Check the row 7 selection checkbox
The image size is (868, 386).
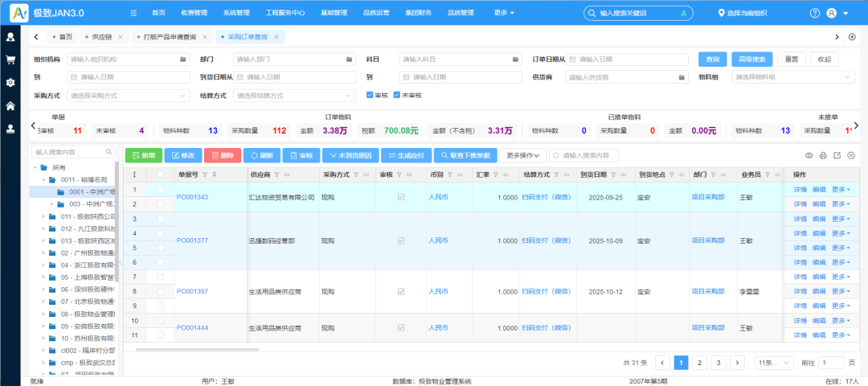coord(161,277)
